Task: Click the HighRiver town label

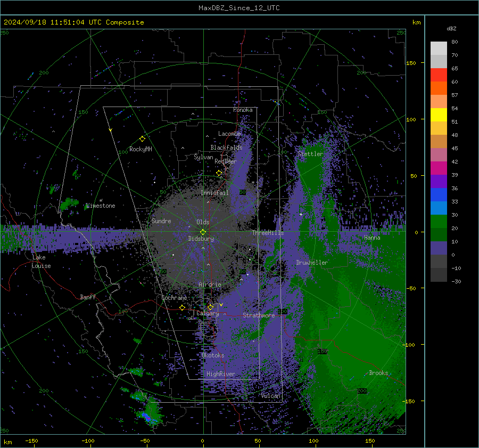Action: pos(221,374)
